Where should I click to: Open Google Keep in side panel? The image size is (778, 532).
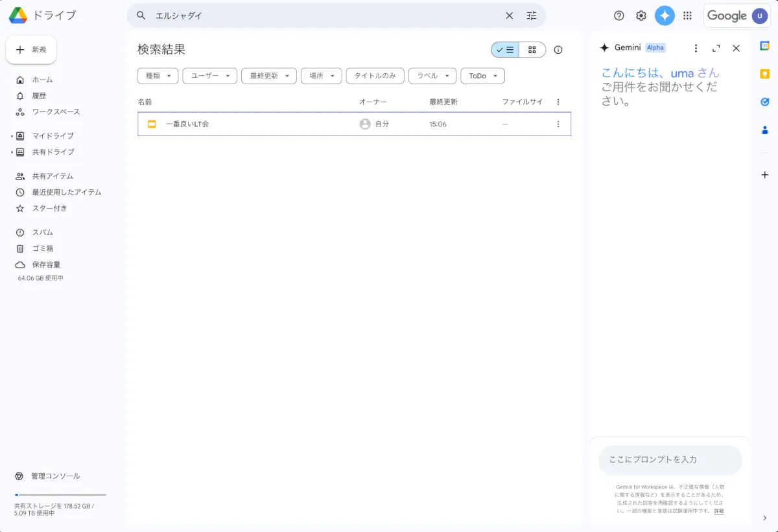tap(764, 74)
